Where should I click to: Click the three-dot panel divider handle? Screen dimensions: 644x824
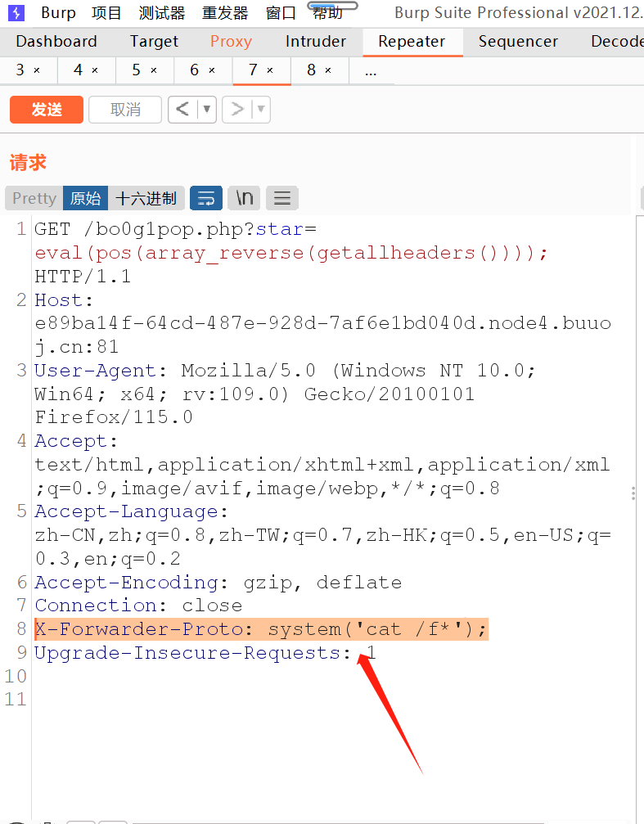click(633, 493)
